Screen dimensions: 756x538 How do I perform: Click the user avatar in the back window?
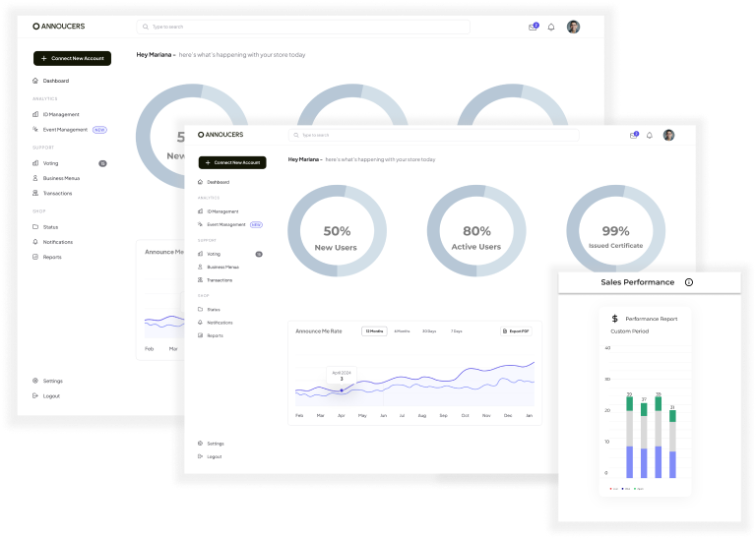pos(574,28)
